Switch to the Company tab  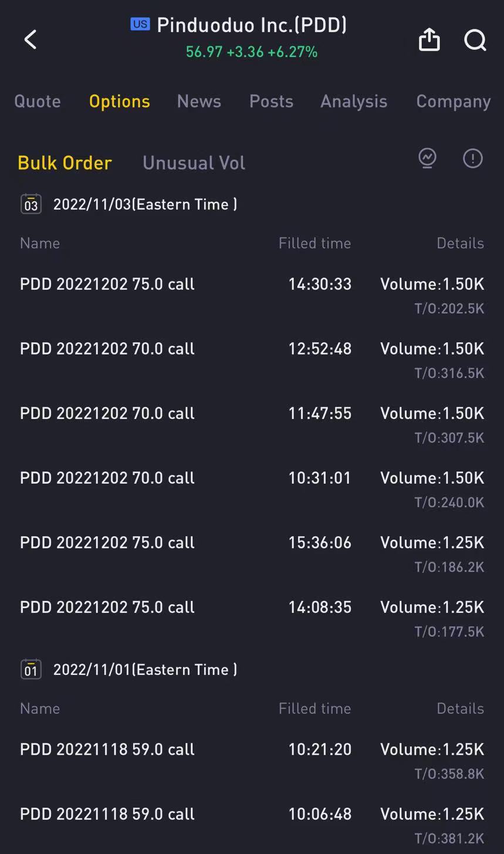click(x=453, y=102)
